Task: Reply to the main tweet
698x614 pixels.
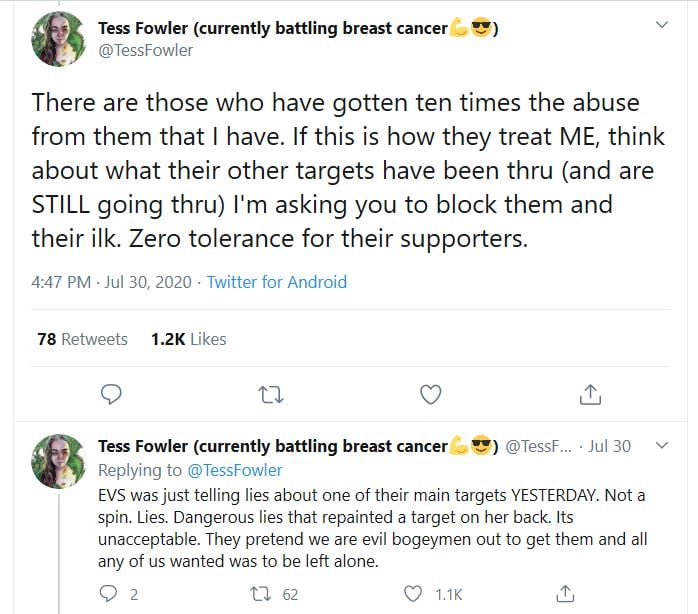Action: point(112,395)
